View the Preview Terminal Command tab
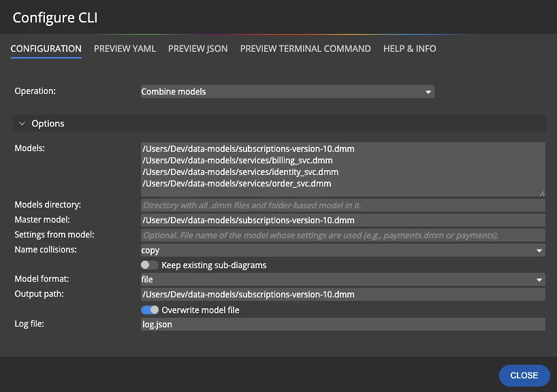The image size is (557, 392). click(306, 48)
